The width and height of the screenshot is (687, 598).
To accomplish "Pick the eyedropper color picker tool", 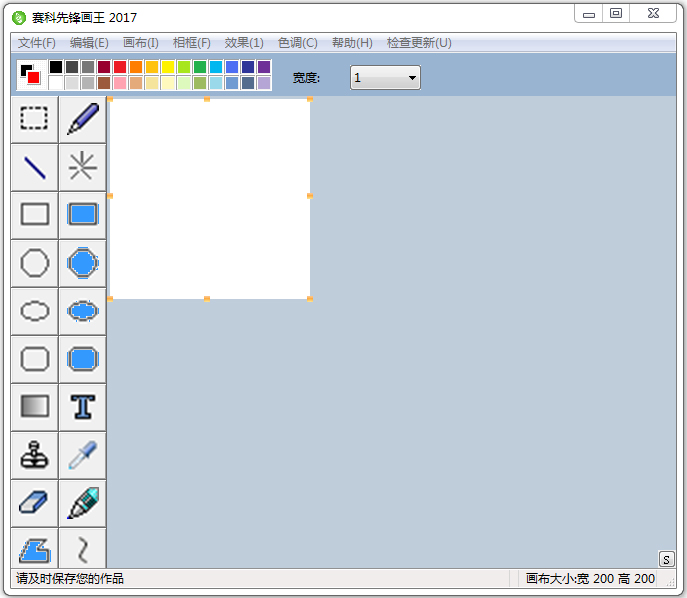I will [x=82, y=456].
